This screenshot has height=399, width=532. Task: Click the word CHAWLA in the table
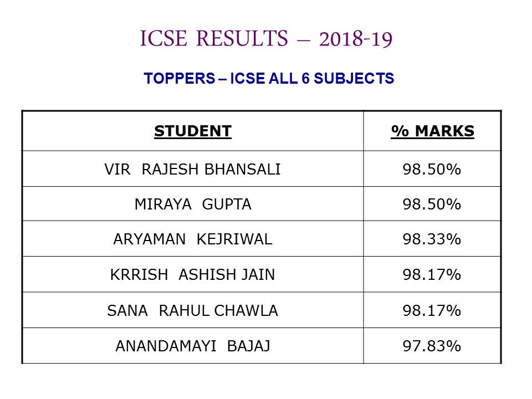click(246, 310)
